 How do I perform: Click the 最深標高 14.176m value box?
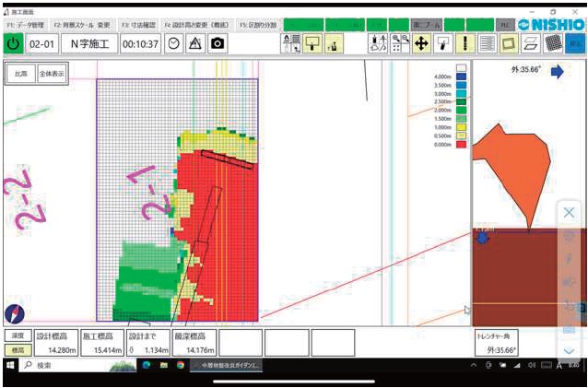tap(194, 343)
